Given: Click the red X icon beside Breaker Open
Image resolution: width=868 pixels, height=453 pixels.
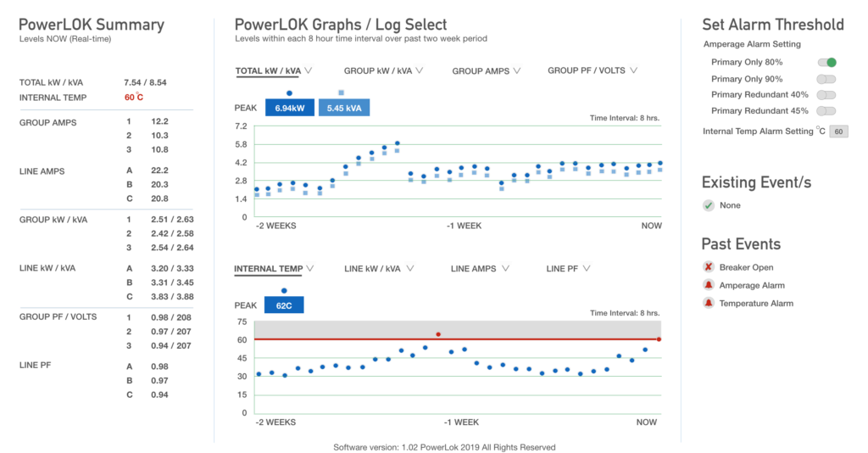Looking at the screenshot, I should pos(708,267).
